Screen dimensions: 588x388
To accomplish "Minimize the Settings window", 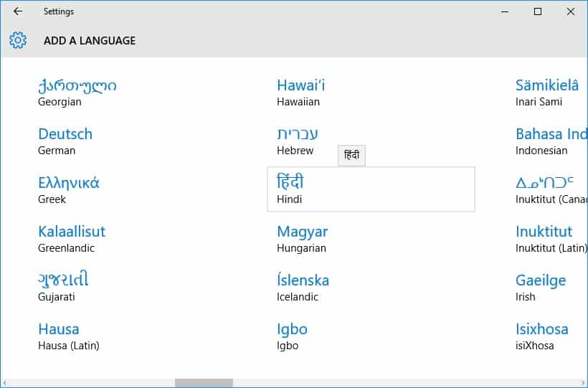I will pos(505,11).
